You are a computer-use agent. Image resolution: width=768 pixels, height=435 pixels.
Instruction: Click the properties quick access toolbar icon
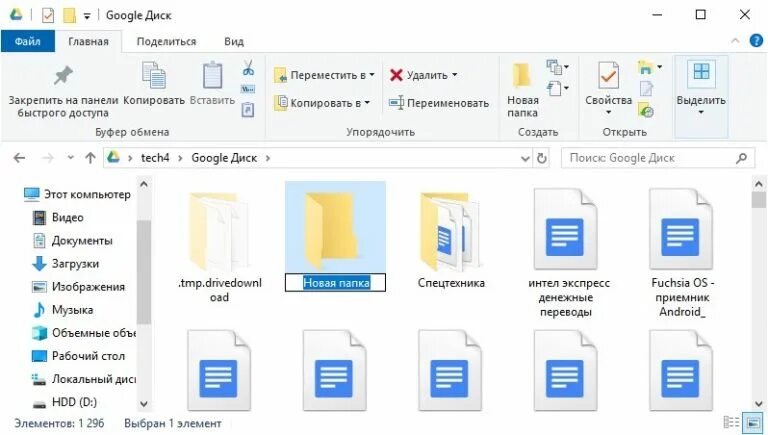click(x=48, y=16)
